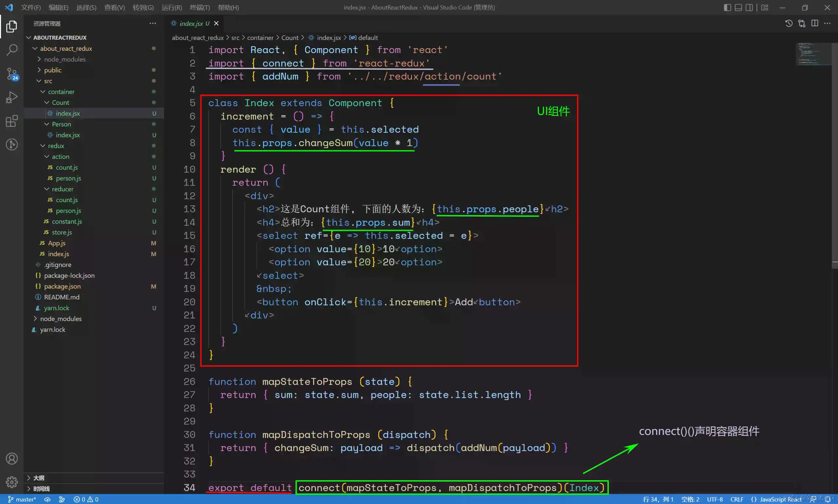This screenshot has height=504, width=838.
Task: Click breadcrumb symbol 'default'
Action: [x=363, y=38]
